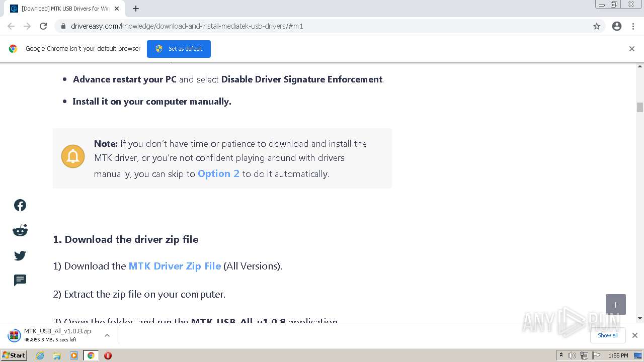
Task: Open Windows Media Player from taskbar
Action: coord(74,355)
